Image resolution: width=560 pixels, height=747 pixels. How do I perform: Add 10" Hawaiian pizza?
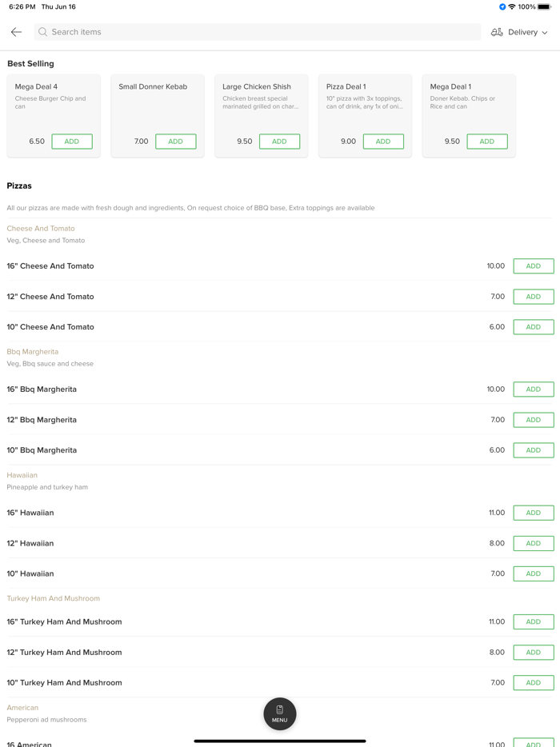(x=533, y=573)
